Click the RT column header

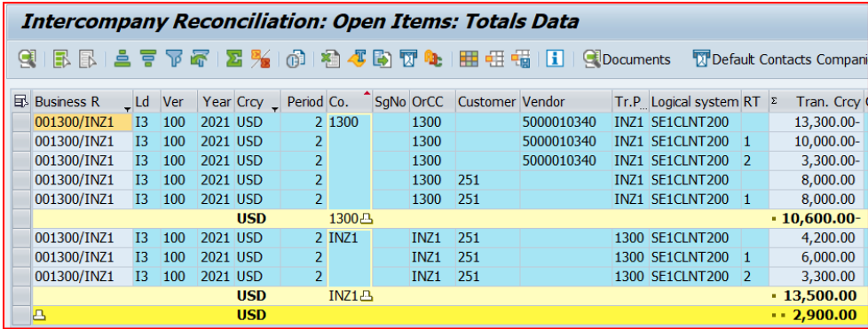point(754,102)
